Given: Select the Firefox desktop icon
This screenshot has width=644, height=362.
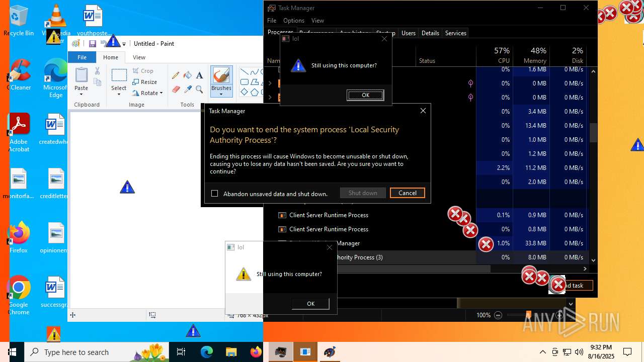Looking at the screenshot, I should (19, 237).
